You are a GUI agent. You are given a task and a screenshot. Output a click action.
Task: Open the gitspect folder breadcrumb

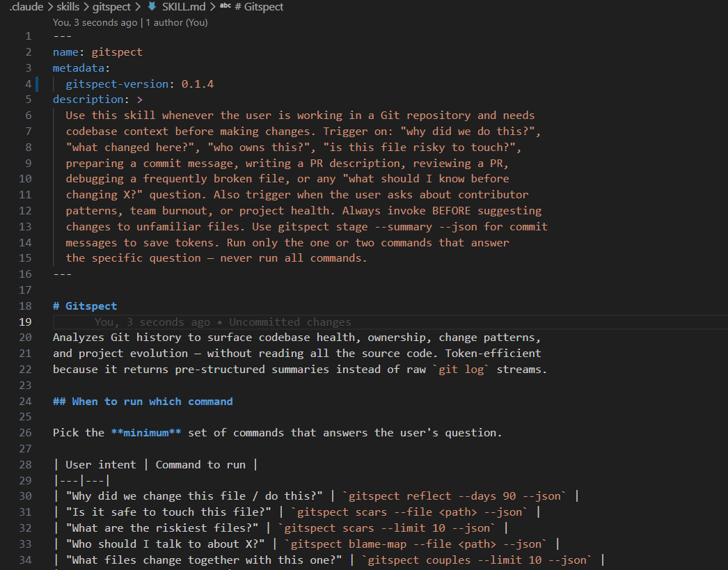(111, 7)
